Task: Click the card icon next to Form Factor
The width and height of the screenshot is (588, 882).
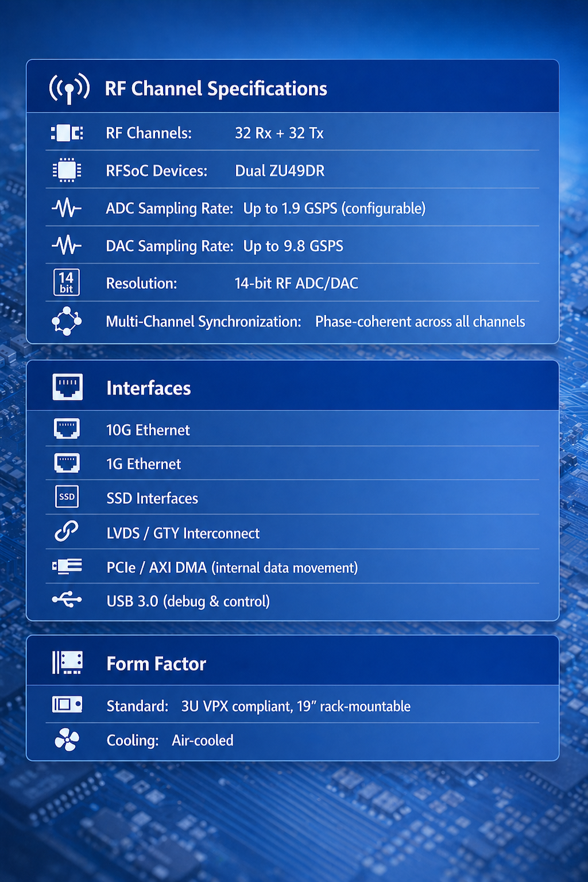Action: point(67,663)
